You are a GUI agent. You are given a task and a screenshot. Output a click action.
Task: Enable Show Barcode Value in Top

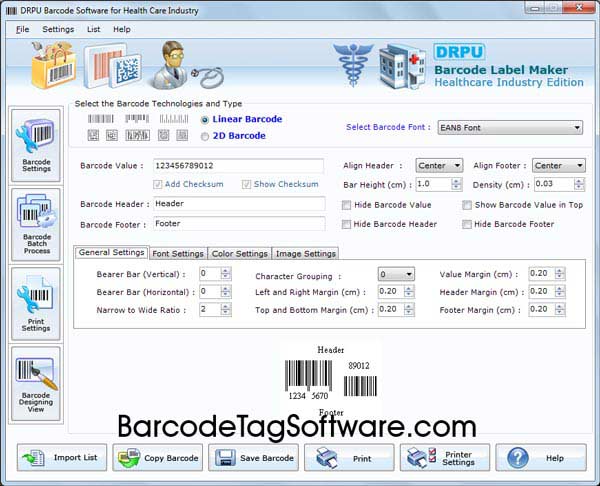tap(466, 205)
